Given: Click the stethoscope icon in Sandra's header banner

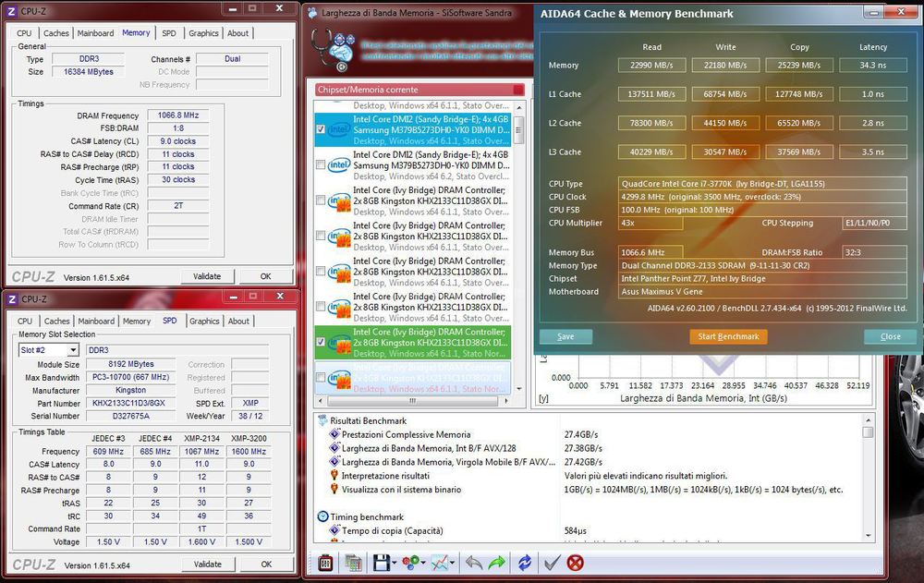Looking at the screenshot, I should pos(333,50).
